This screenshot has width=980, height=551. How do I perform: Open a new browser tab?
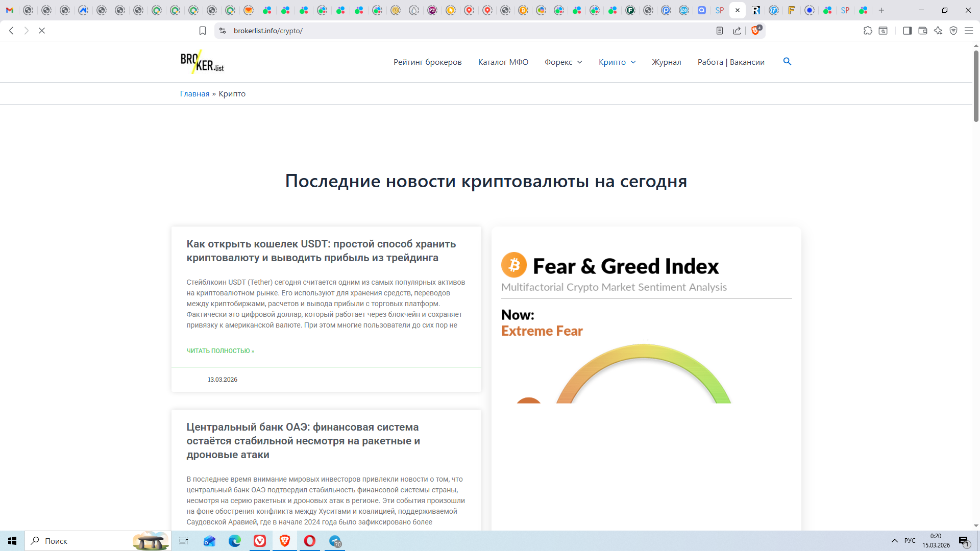881,10
